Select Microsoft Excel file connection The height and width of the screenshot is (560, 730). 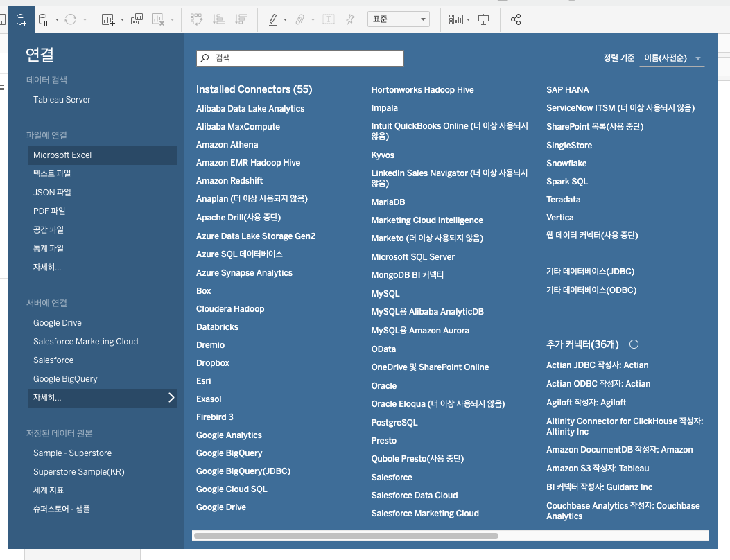103,155
